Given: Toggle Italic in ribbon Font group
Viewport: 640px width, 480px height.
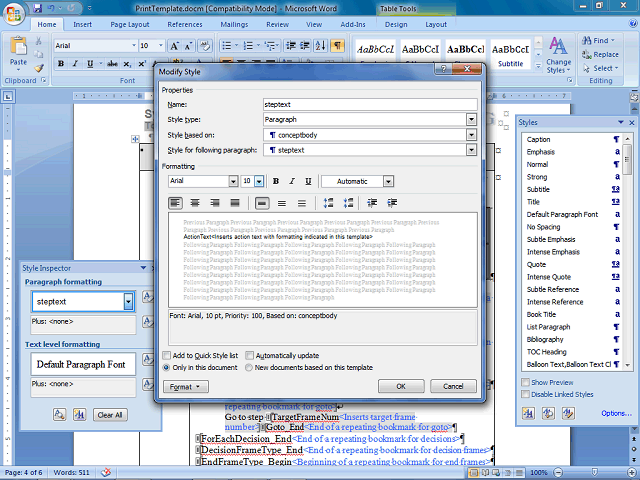Looking at the screenshot, I should click(75, 64).
